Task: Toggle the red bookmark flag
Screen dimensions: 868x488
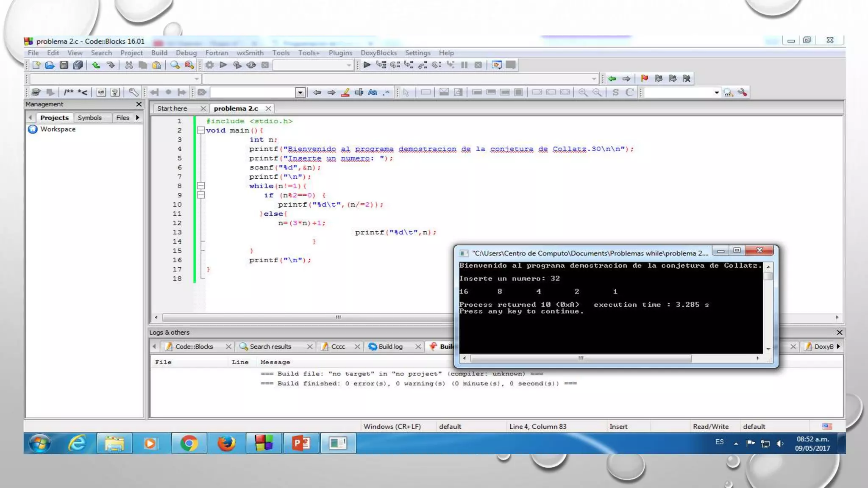Action: click(644, 78)
